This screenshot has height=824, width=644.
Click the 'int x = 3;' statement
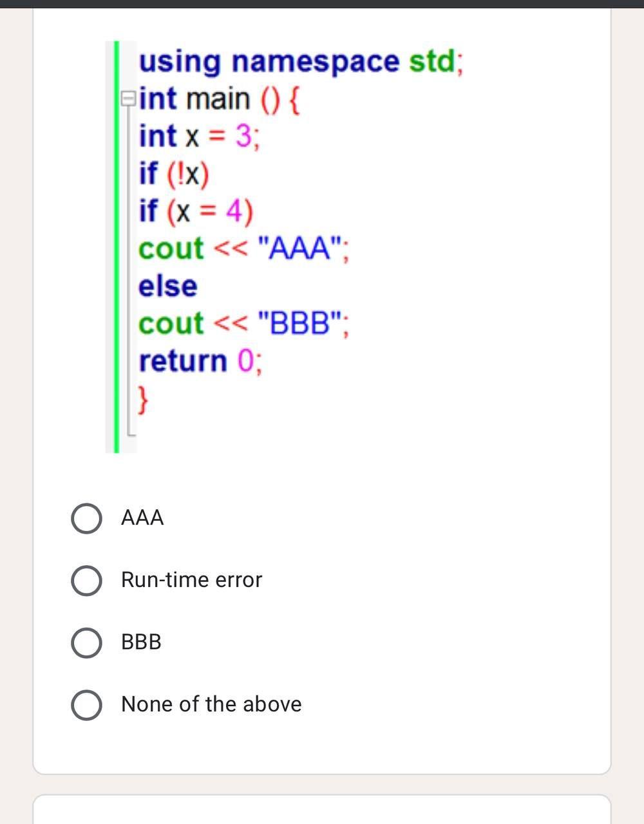pos(198,136)
